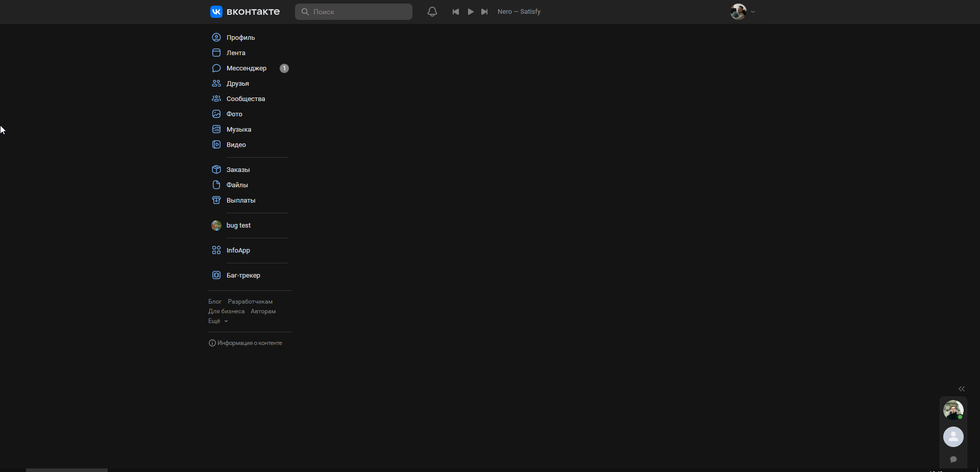The height and width of the screenshot is (472, 980).
Task: Click the VK logo icon
Action: tap(216, 12)
